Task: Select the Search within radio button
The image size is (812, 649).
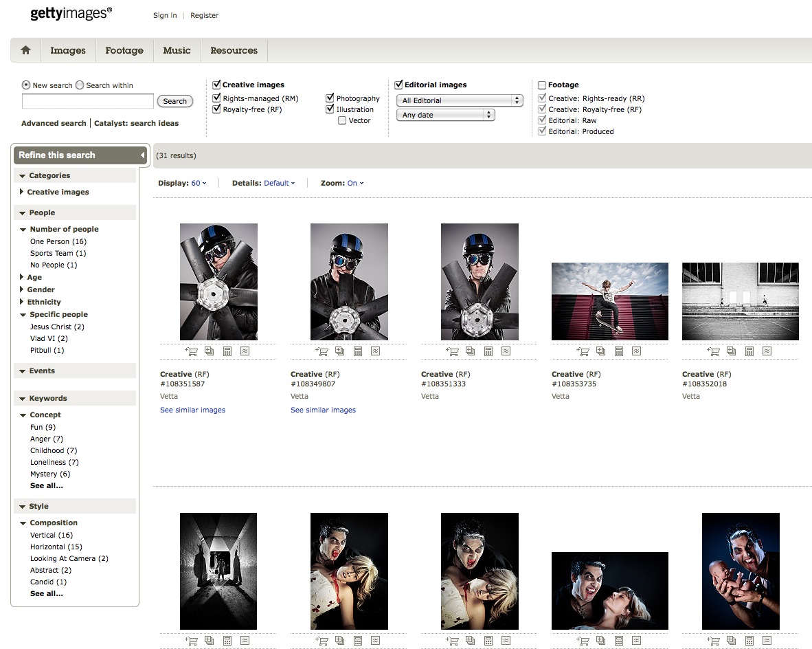Action: 80,85
